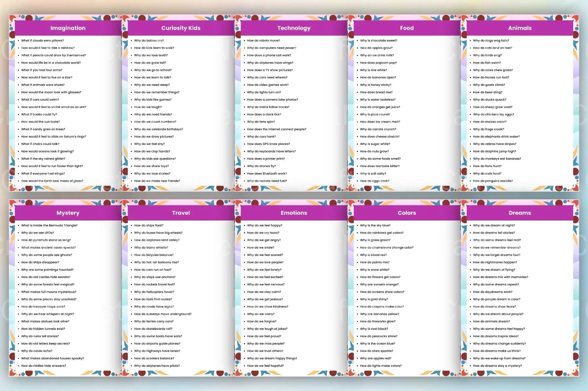
Task: Click the Colors page header
Action: point(407,213)
